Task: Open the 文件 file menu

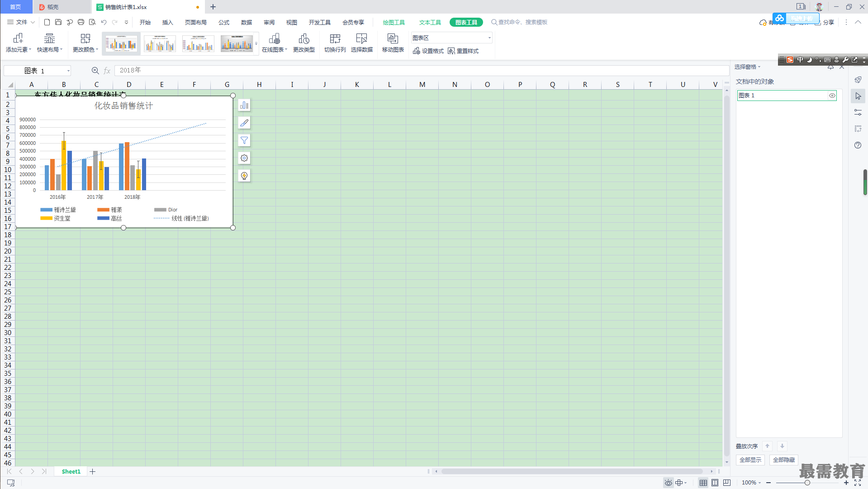Action: [21, 22]
